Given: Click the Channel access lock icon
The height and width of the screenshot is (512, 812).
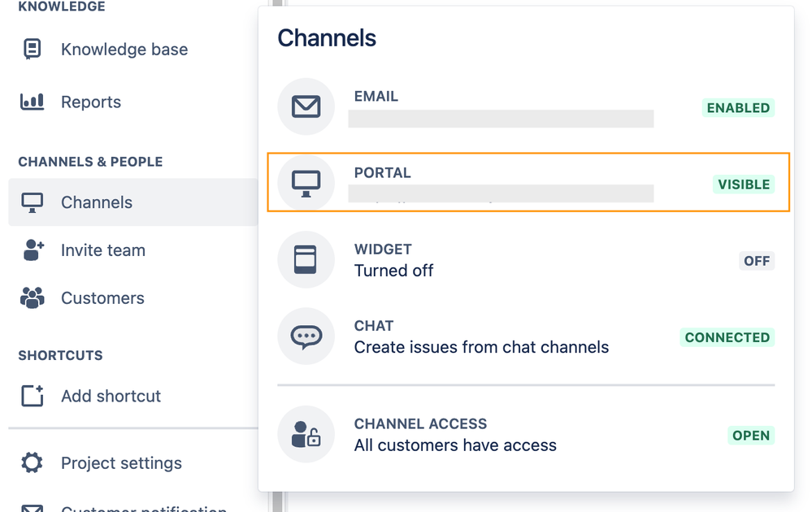Looking at the screenshot, I should coord(306,434).
